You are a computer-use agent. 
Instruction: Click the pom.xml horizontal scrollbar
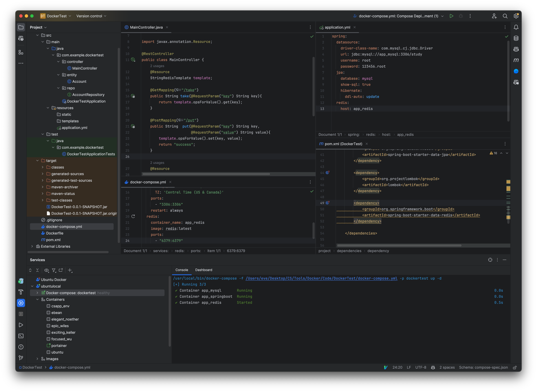click(x=399, y=246)
